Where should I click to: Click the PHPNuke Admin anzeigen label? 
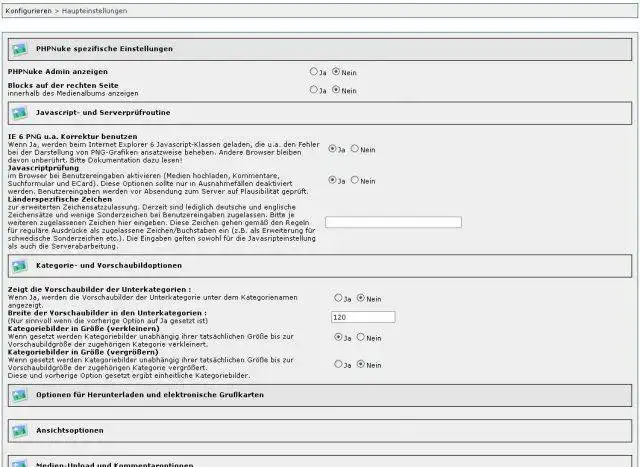(58, 72)
